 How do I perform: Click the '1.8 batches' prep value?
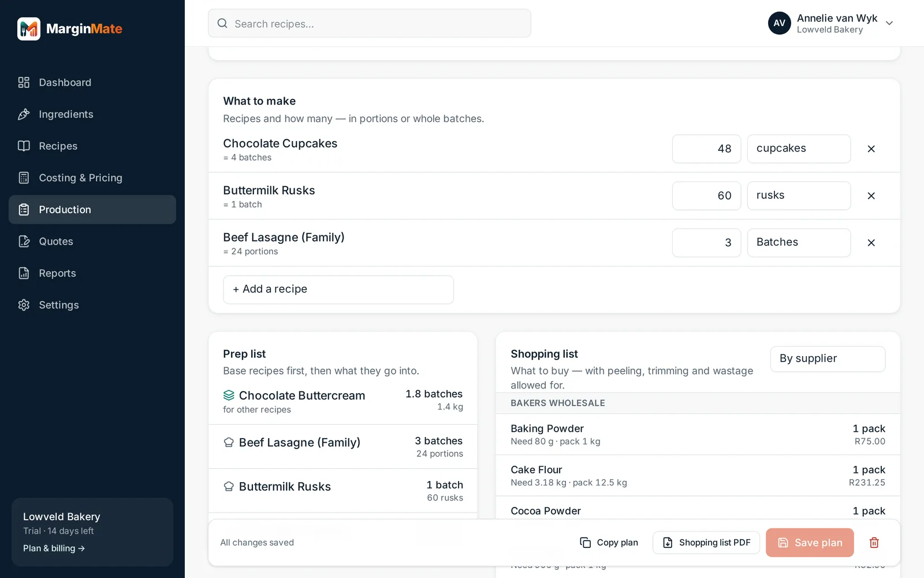pos(434,394)
